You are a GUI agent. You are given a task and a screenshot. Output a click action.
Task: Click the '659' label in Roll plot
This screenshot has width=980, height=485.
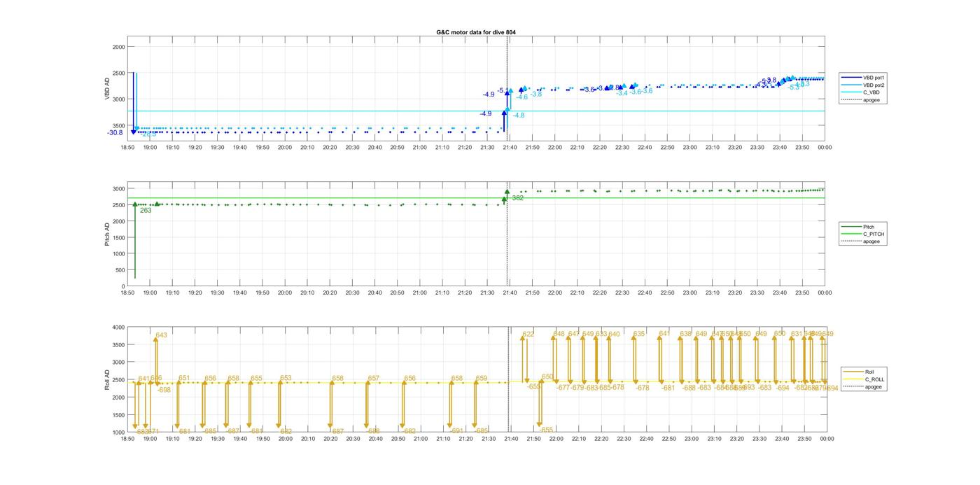tap(482, 378)
